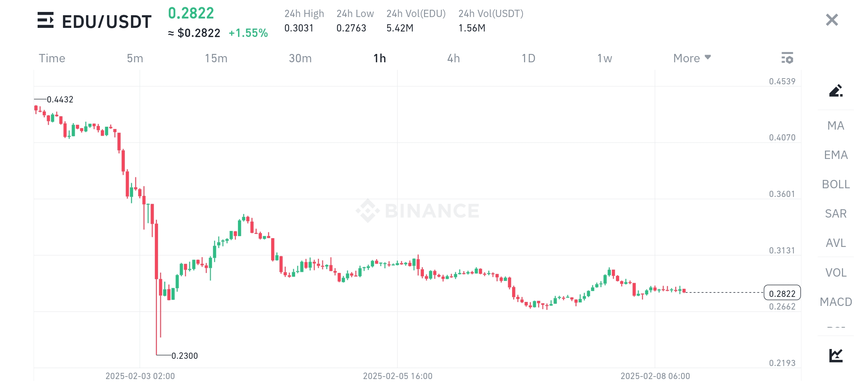Open chart settings icon
868x391 pixels.
pyautogui.click(x=787, y=58)
